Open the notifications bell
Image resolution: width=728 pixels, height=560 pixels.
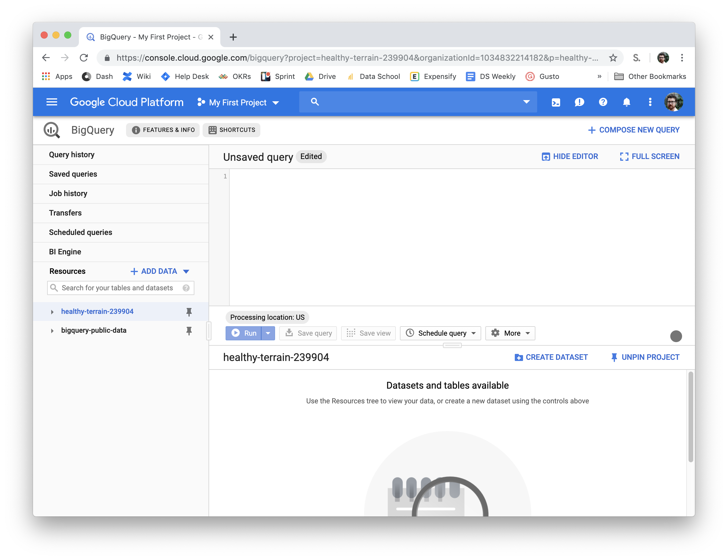pyautogui.click(x=626, y=102)
